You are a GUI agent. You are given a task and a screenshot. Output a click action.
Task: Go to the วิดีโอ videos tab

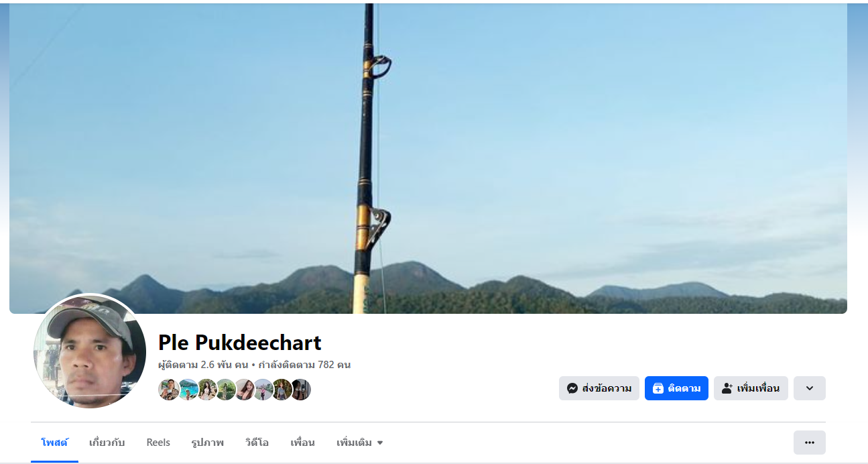tap(257, 443)
